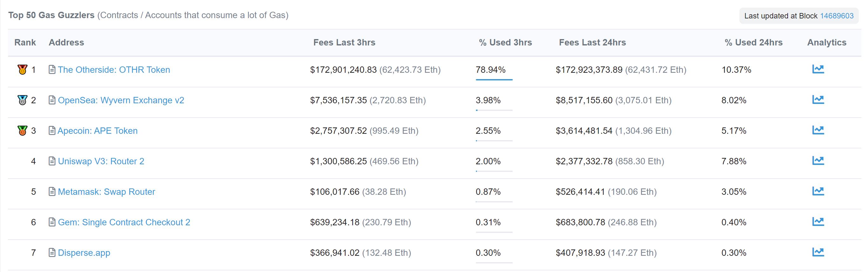Visit Metamask: Swap Router address page
The image size is (868, 272).
tap(106, 192)
